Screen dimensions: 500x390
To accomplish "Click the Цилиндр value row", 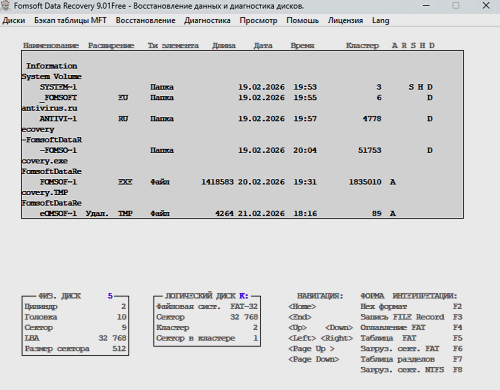I will click(75, 306).
